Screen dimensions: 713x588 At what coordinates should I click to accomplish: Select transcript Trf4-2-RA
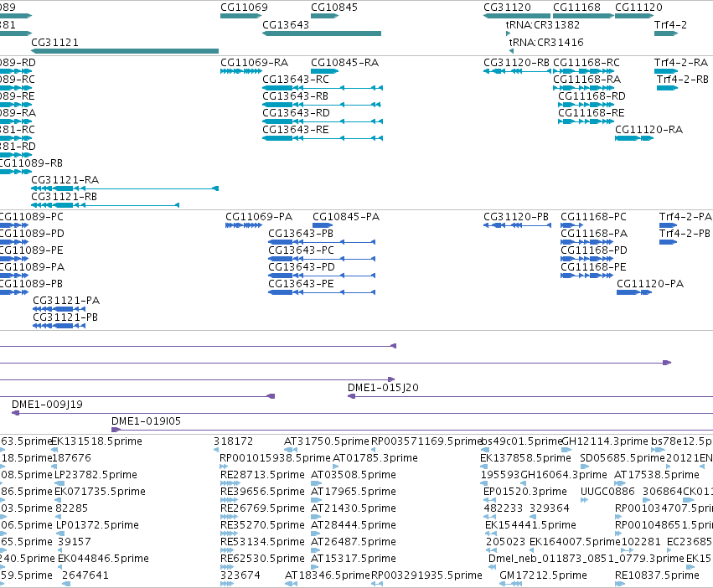click(666, 71)
